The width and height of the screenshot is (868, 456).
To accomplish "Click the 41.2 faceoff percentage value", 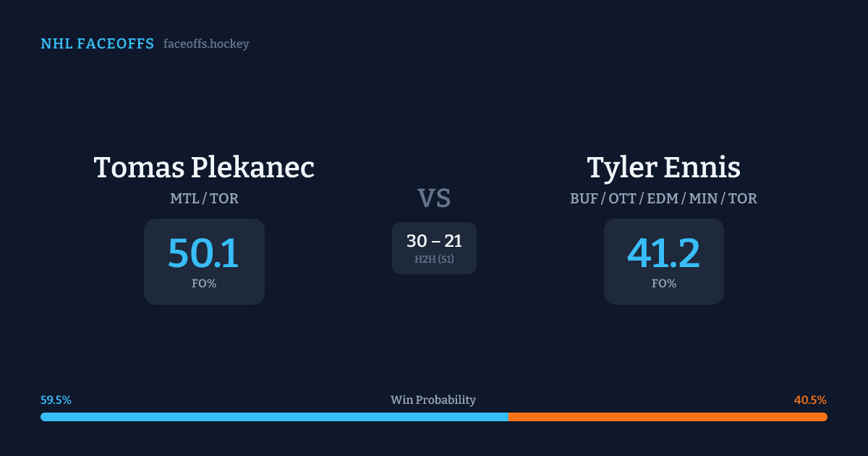I will (663, 253).
